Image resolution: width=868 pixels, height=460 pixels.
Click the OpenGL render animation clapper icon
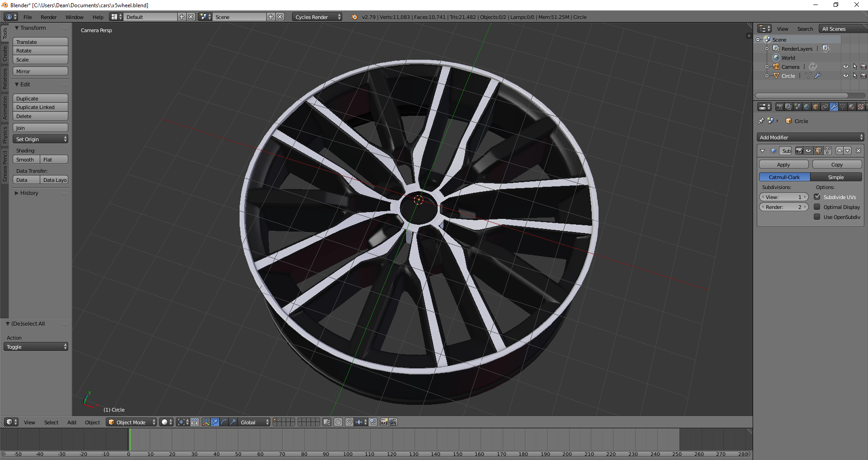tap(393, 422)
